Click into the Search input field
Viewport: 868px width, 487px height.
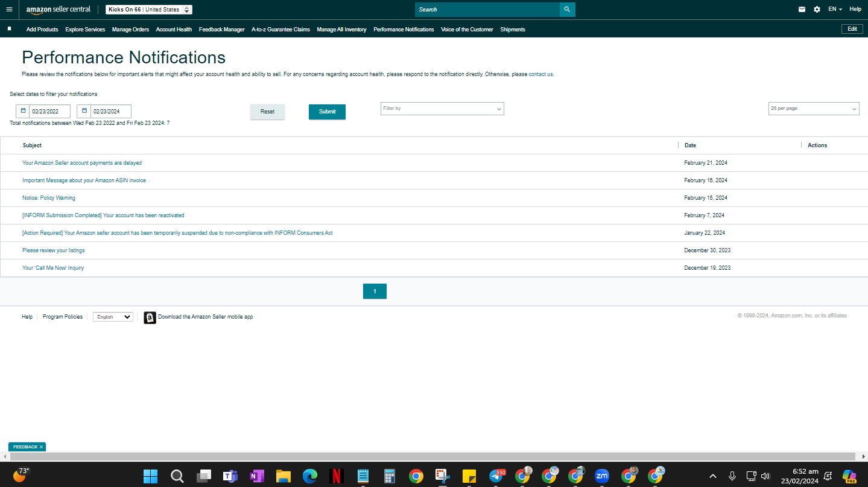point(487,10)
